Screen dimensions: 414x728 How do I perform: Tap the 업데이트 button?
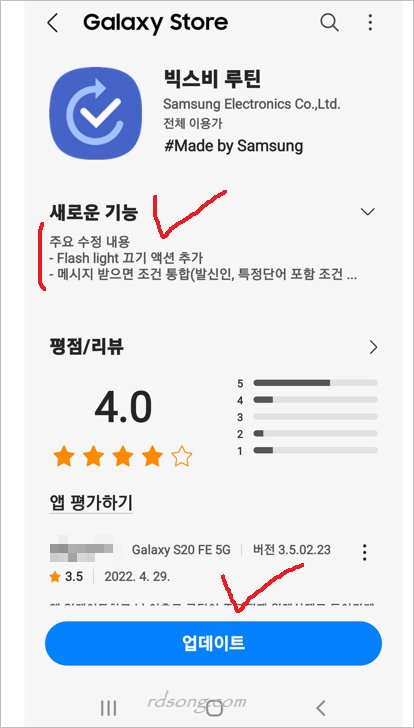pos(213,644)
